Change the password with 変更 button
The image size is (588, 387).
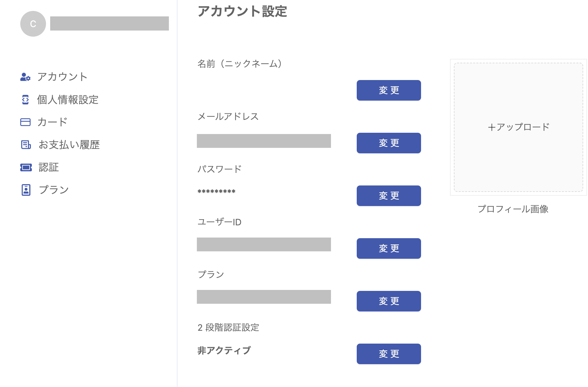(389, 196)
